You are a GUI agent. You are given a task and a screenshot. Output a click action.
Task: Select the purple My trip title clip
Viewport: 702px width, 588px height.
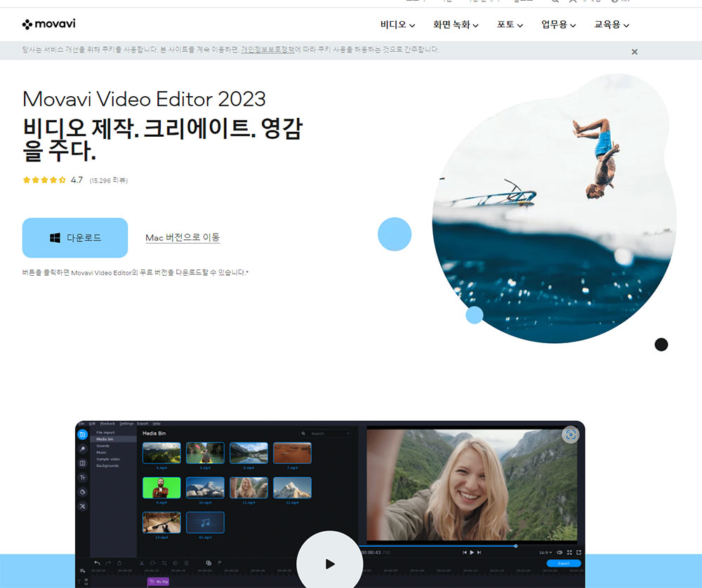point(158,582)
